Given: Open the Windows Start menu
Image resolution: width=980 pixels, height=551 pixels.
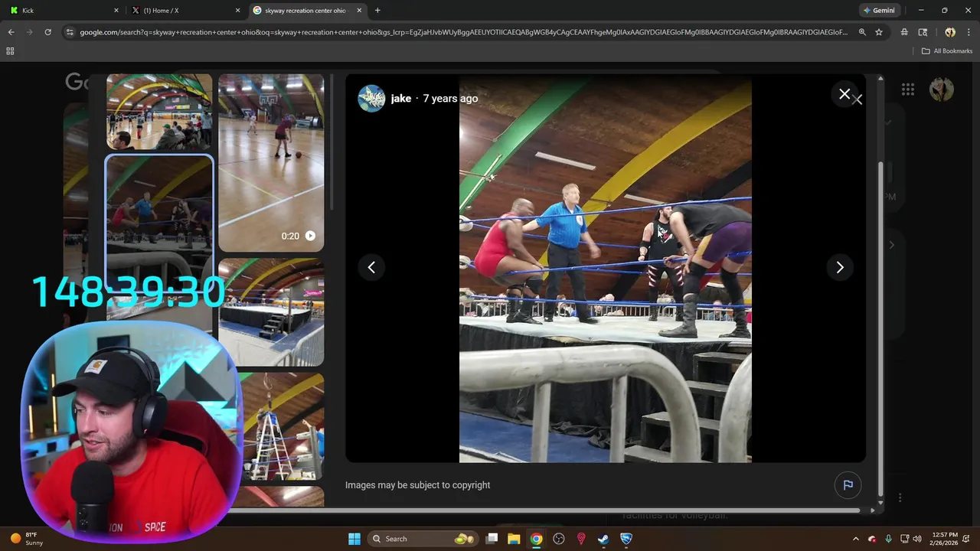Looking at the screenshot, I should point(354,539).
